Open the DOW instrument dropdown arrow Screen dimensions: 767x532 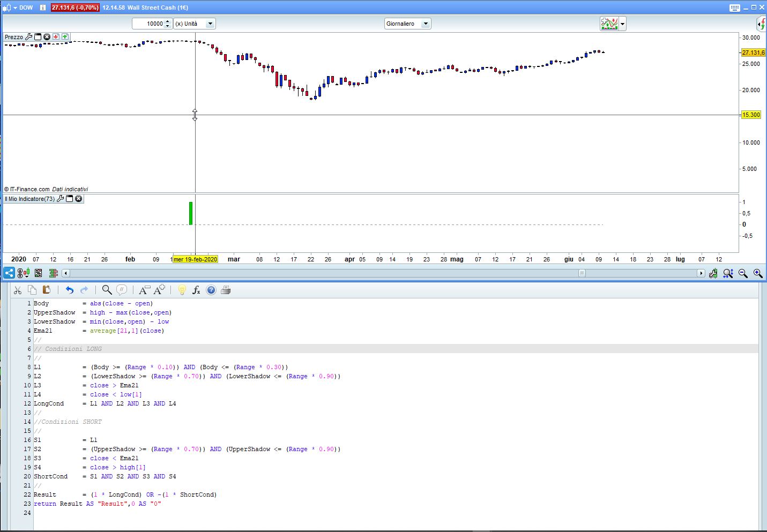point(15,8)
